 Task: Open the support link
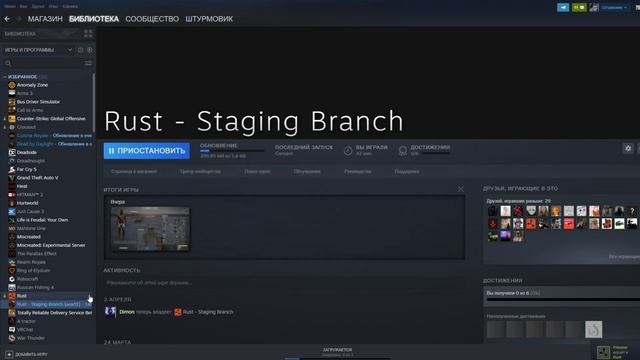(407, 171)
